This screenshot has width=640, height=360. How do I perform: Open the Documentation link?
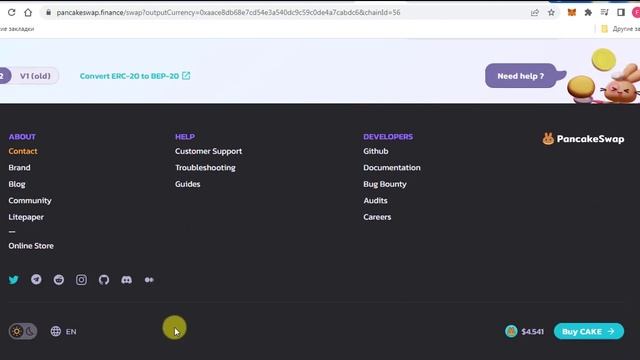click(x=392, y=167)
